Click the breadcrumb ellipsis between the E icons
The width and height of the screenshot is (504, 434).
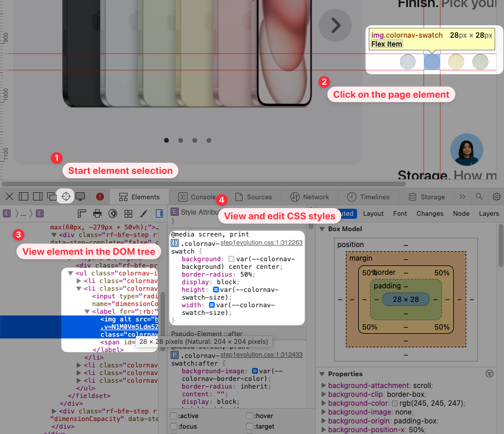[23, 214]
